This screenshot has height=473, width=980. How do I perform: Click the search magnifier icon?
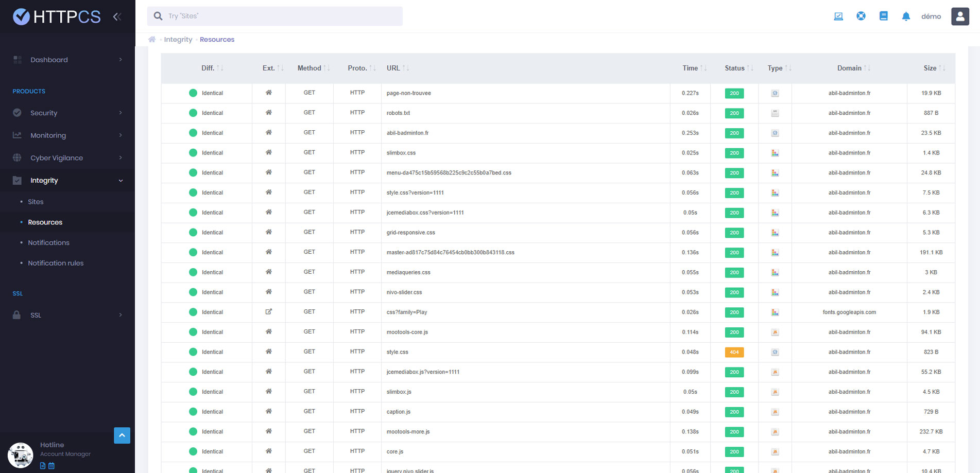coord(158,16)
